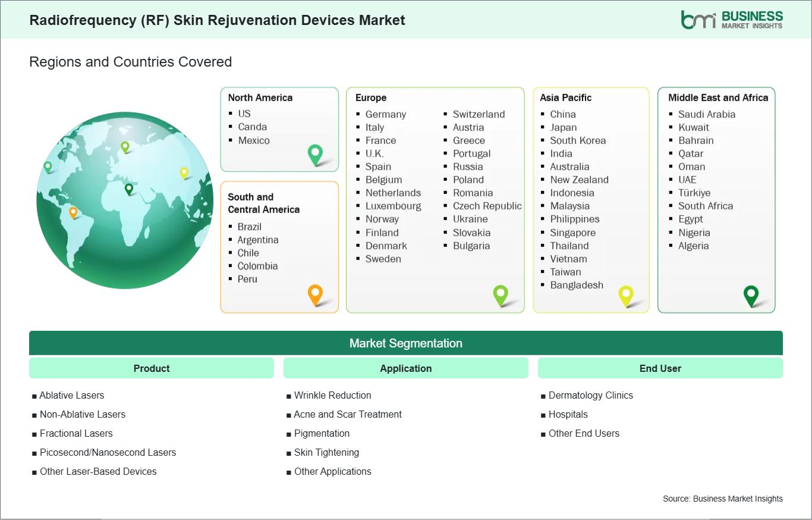Select the Product segment header
The height and width of the screenshot is (520, 812).
point(152,368)
